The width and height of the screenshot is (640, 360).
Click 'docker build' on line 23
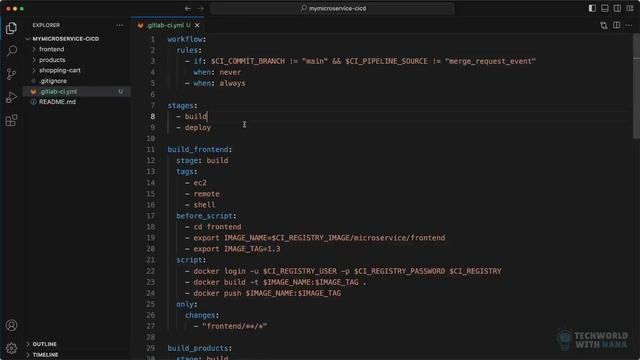220,282
